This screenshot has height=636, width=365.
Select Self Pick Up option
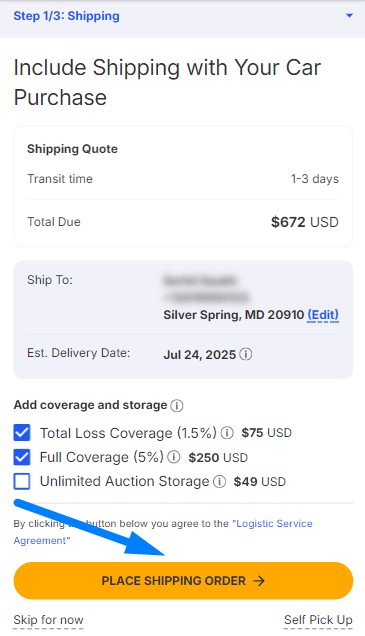point(318,620)
